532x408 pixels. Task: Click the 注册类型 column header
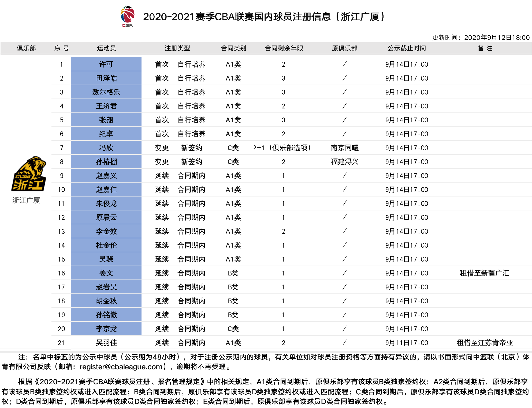click(x=177, y=48)
